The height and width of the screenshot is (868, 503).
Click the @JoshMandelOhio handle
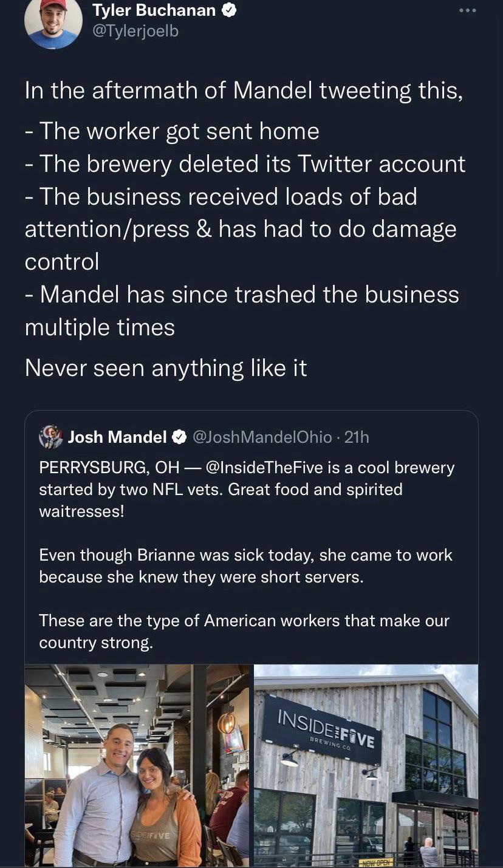point(262,437)
